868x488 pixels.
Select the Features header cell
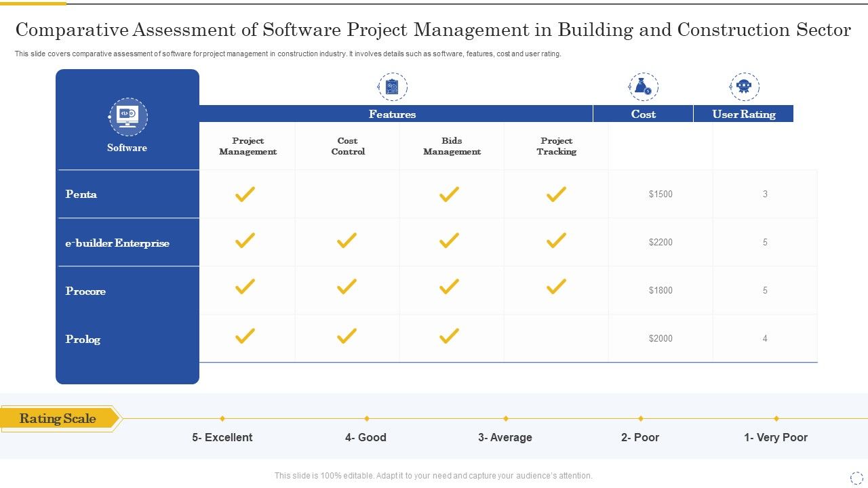[x=396, y=114]
